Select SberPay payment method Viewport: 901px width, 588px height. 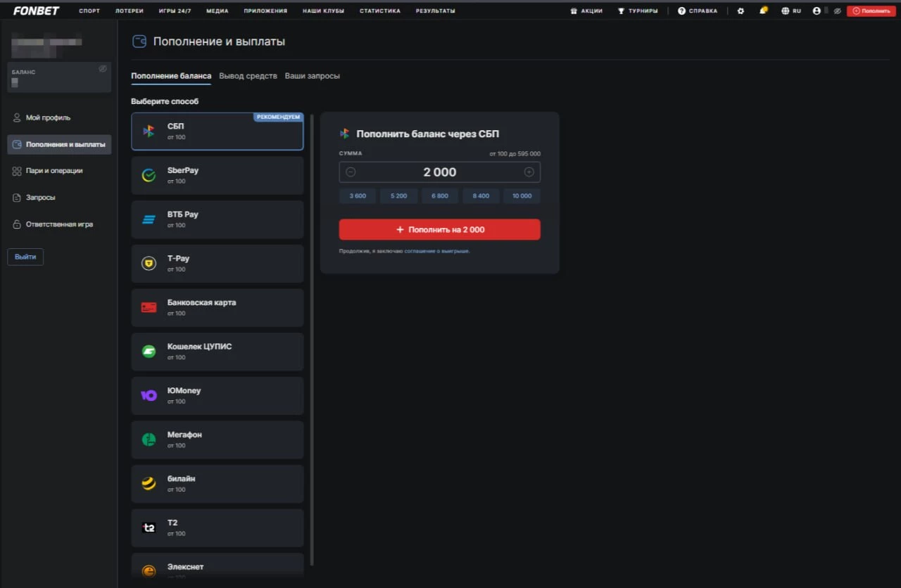coord(217,175)
